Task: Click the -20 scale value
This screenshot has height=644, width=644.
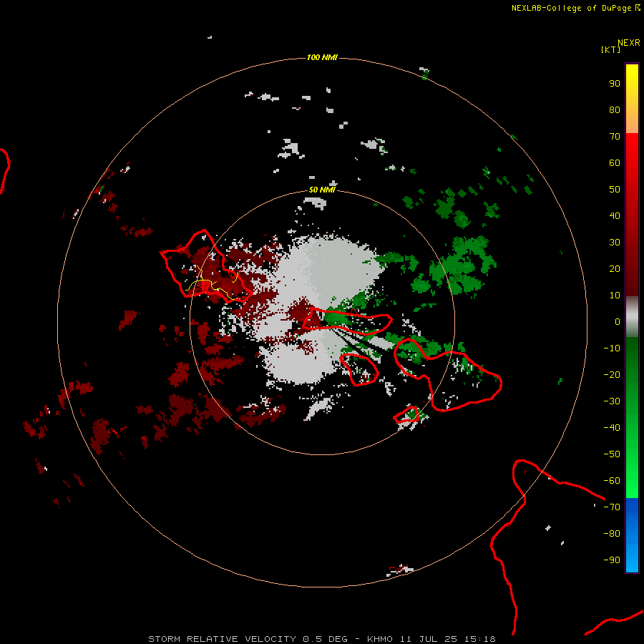Action: pyautogui.click(x=612, y=374)
